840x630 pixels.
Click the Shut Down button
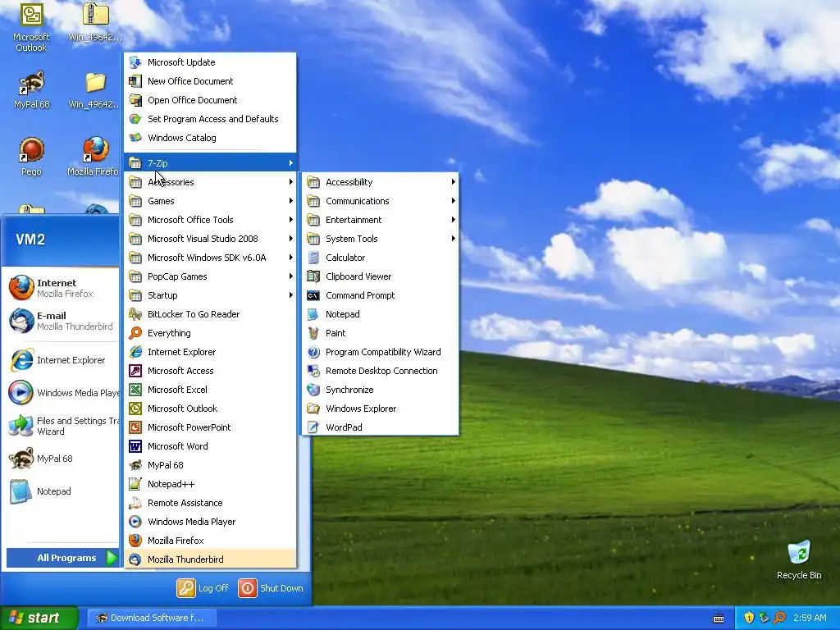(271, 587)
